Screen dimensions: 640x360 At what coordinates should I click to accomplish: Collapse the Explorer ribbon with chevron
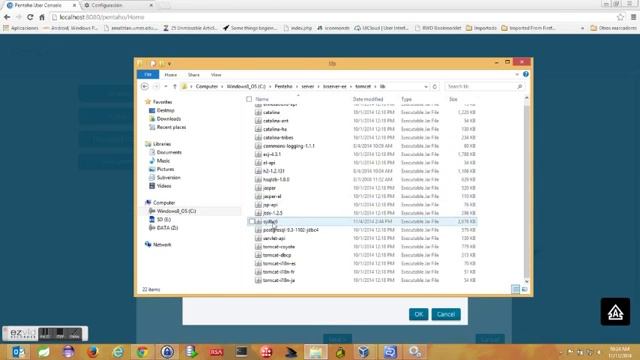pos(517,75)
